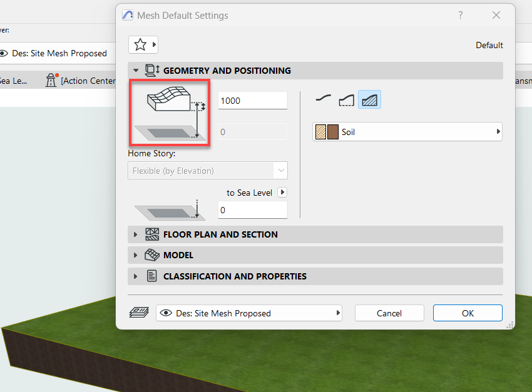Expand the Floor Plan and Section panel

tap(136, 234)
